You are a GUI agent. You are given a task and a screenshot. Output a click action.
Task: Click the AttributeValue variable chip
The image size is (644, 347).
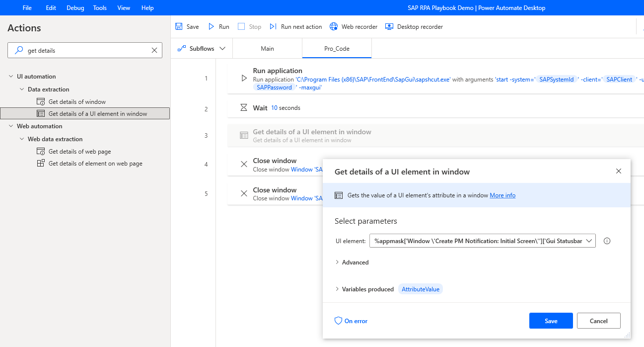pyautogui.click(x=421, y=289)
